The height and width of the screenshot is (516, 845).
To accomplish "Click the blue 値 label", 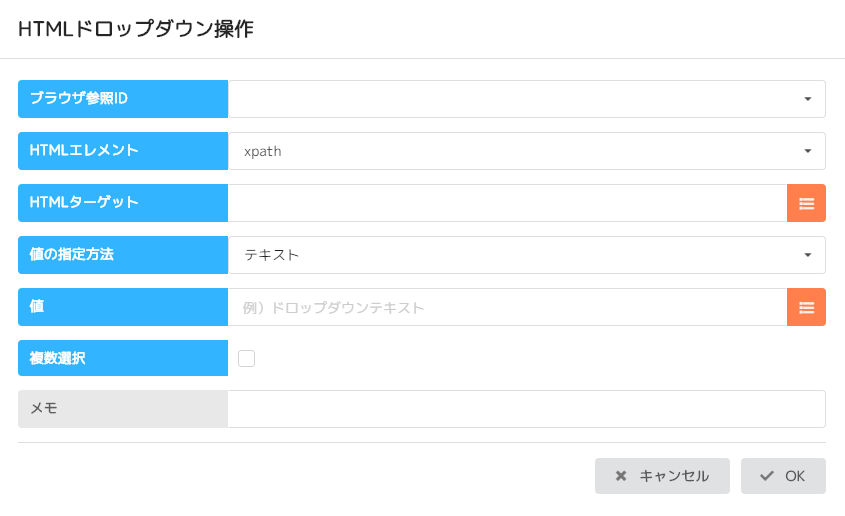I will coord(37,306).
